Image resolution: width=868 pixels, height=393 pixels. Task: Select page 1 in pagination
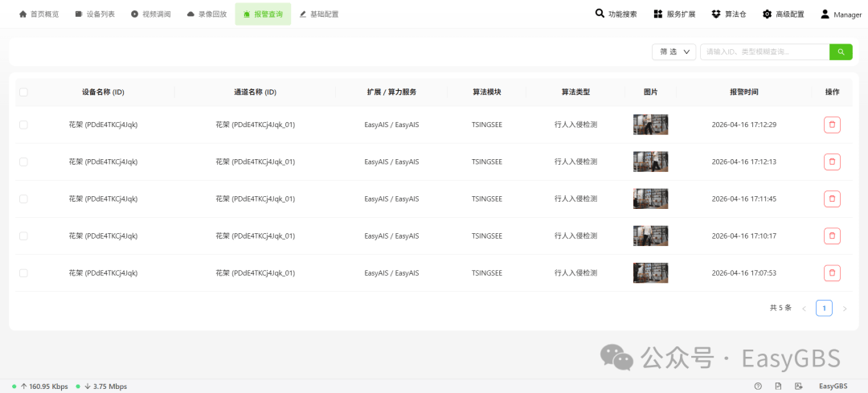point(824,309)
